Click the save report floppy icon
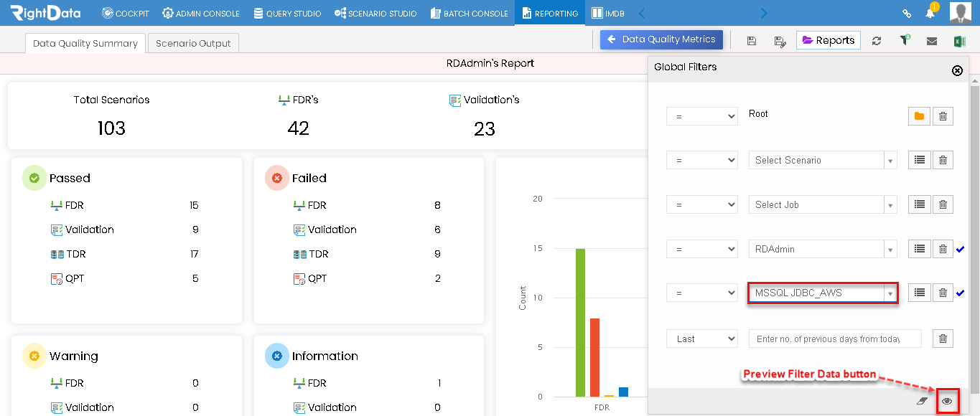The width and height of the screenshot is (980, 416). pos(752,41)
